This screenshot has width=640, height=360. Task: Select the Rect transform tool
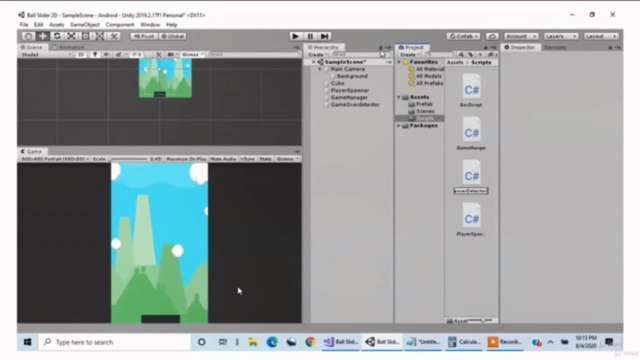coord(86,36)
